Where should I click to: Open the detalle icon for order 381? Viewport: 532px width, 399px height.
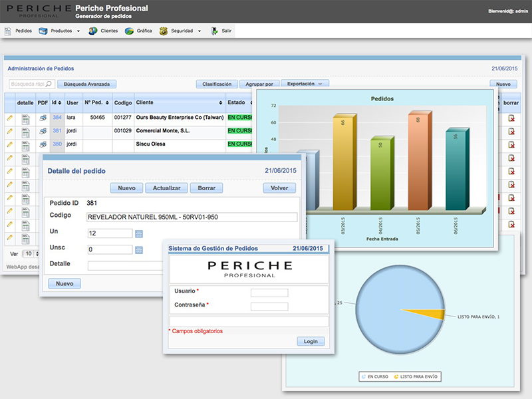(25, 132)
